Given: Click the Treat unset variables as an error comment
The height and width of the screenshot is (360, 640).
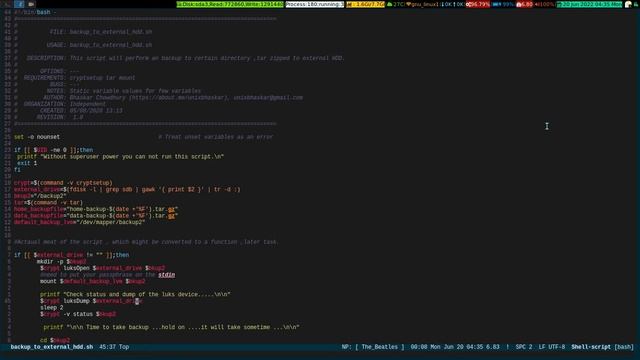Looking at the screenshot, I should [216, 137].
